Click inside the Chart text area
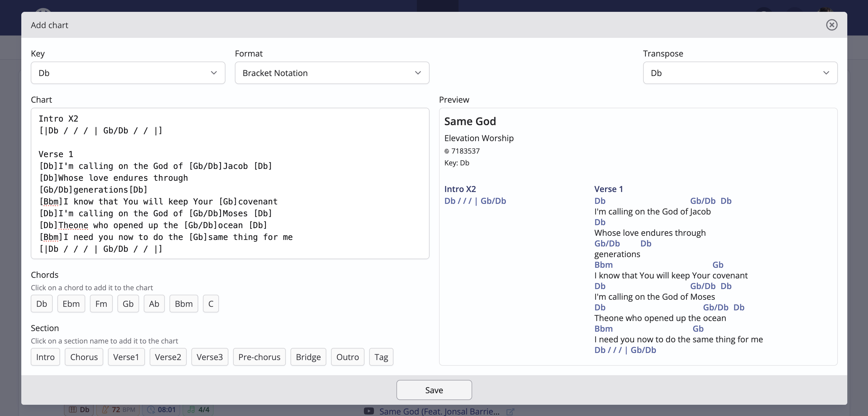 point(230,183)
